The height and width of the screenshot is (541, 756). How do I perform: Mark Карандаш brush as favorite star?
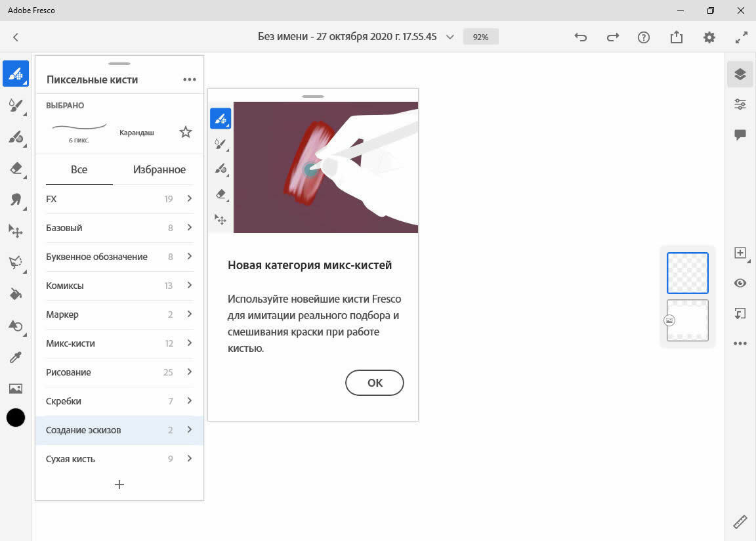click(x=186, y=133)
